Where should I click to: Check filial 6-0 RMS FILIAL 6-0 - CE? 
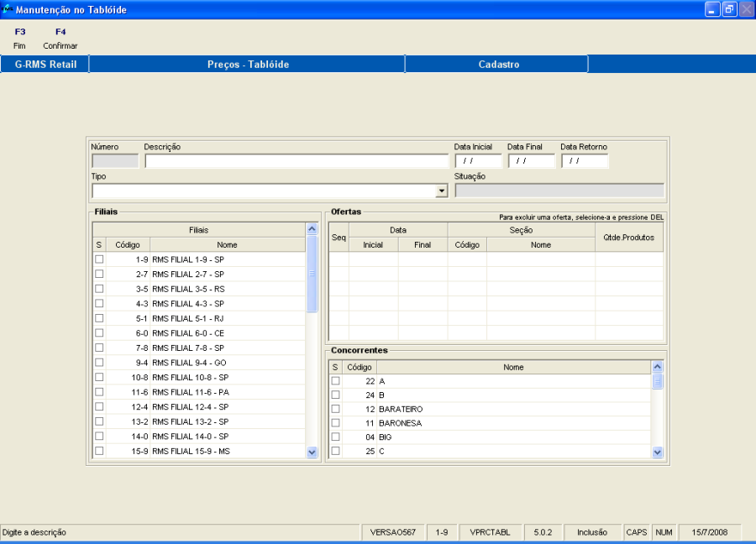click(99, 333)
